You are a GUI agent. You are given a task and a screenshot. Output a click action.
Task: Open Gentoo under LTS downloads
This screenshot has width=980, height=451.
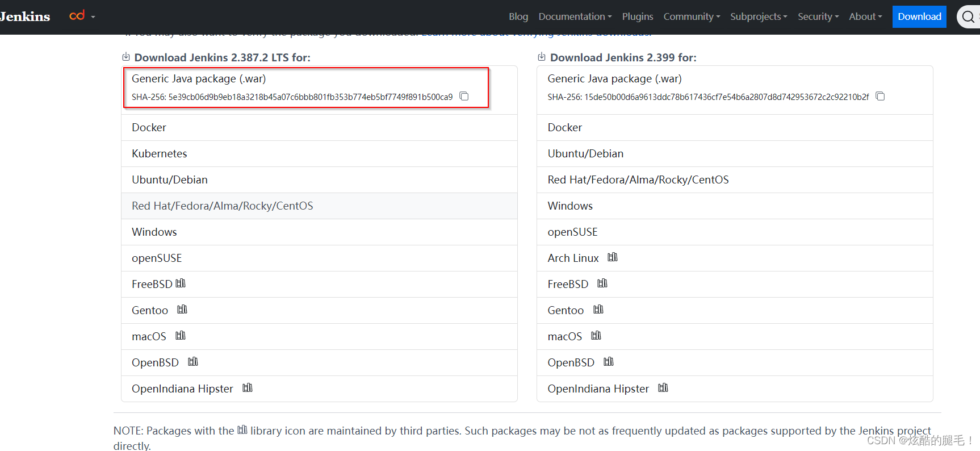[319, 310]
